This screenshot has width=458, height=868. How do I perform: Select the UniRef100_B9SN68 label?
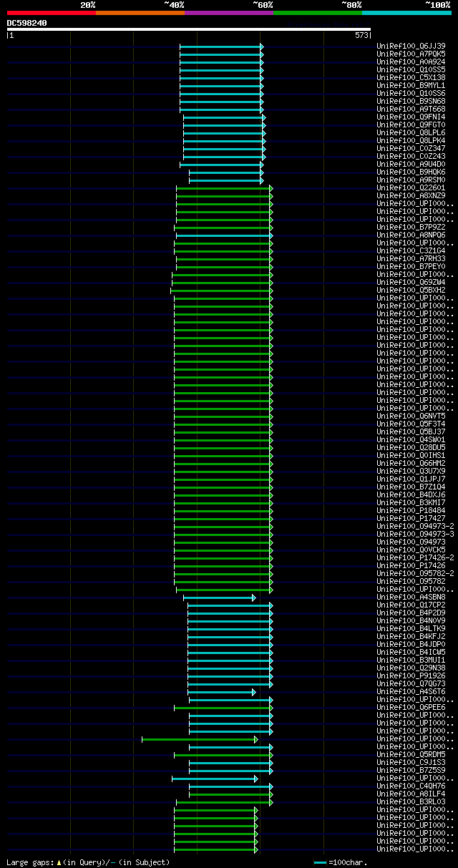click(411, 101)
